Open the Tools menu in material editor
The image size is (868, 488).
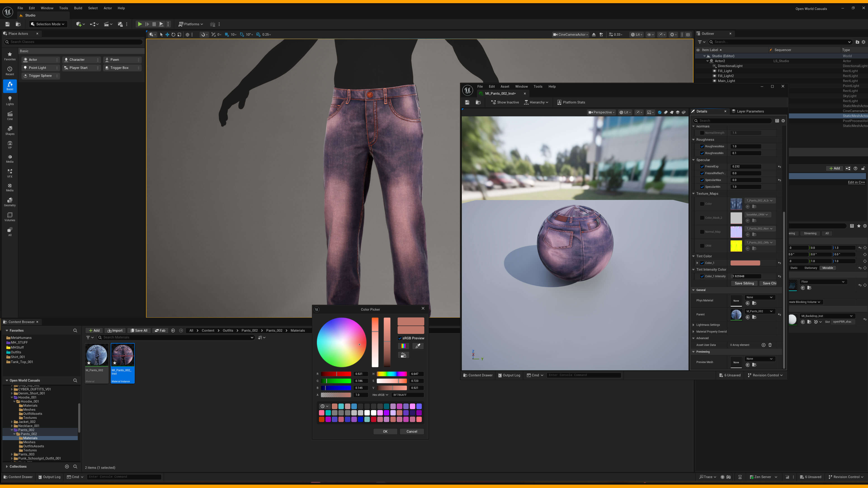tap(538, 87)
